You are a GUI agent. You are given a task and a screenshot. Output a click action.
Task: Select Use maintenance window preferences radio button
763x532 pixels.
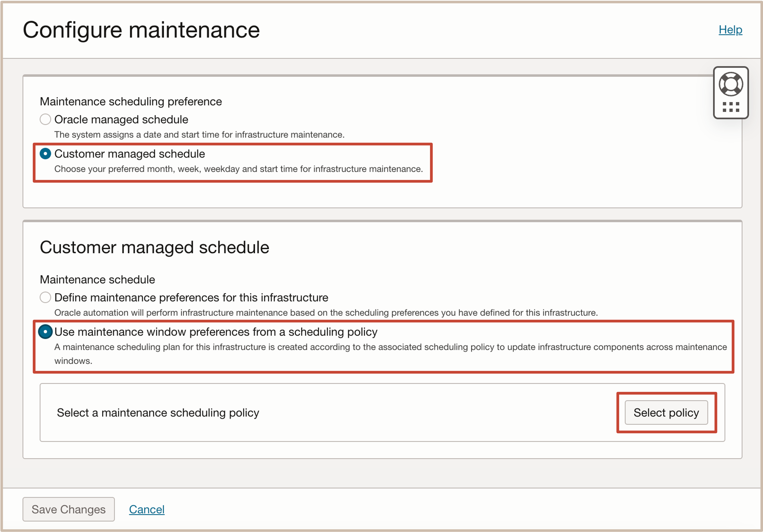coord(45,332)
